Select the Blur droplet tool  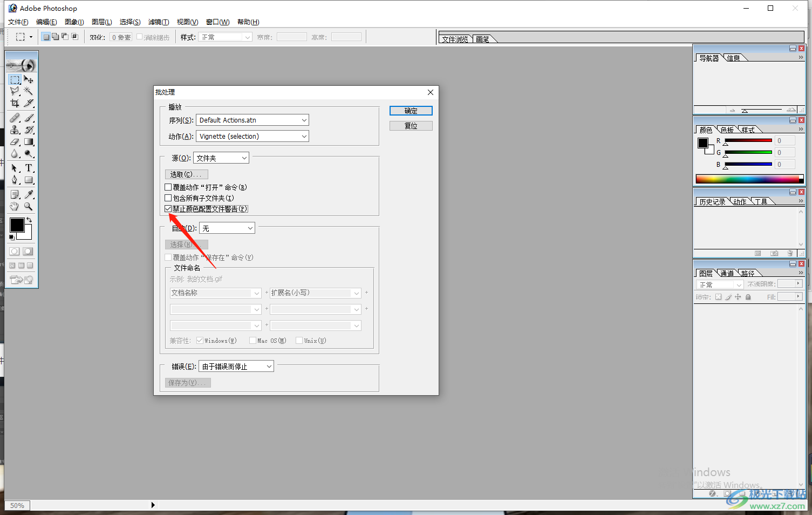tap(15, 154)
